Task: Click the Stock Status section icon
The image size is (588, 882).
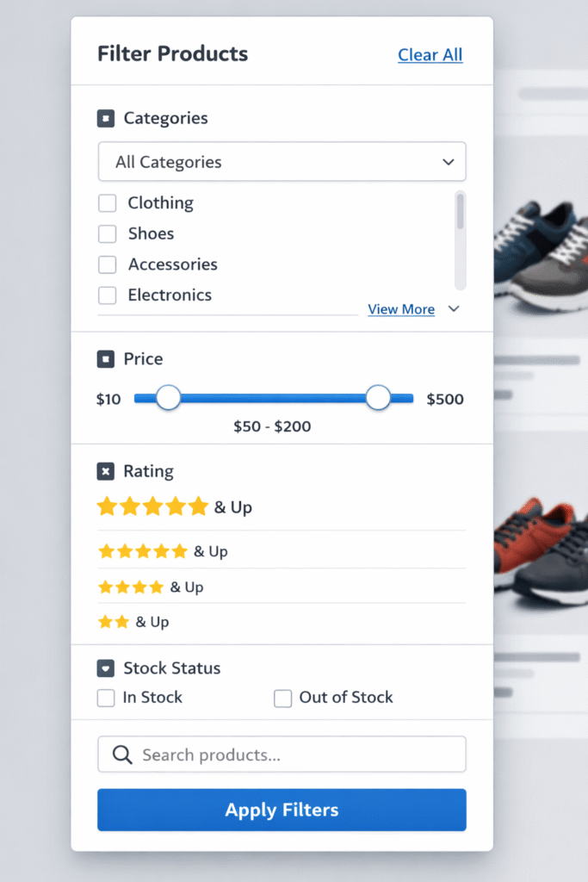Action: click(x=106, y=668)
